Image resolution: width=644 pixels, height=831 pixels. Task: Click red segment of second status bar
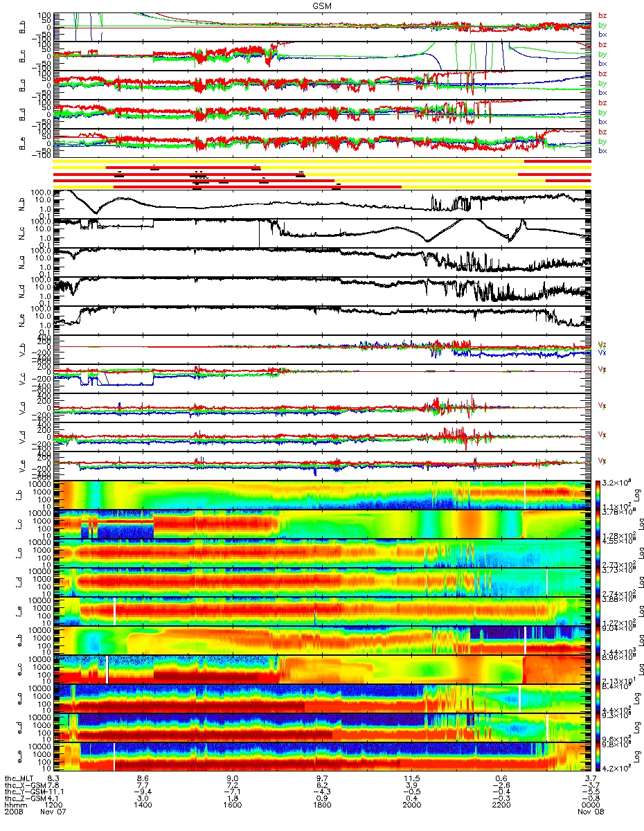pyautogui.click(x=184, y=168)
